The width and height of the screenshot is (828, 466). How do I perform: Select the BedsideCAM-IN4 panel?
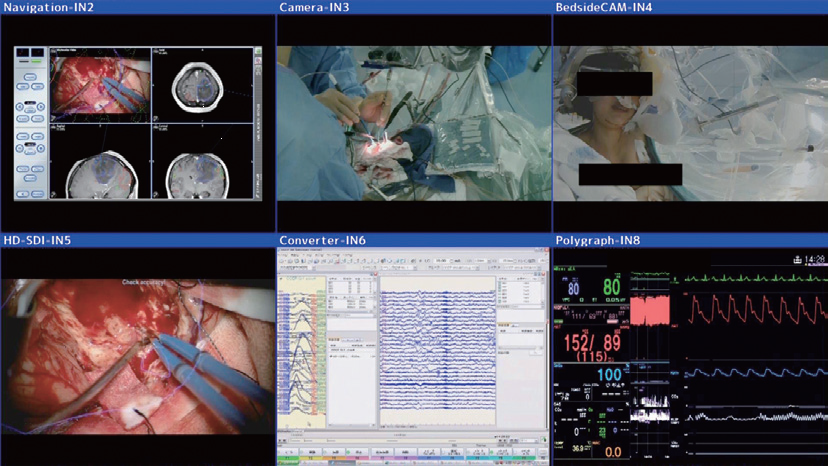pos(690,125)
